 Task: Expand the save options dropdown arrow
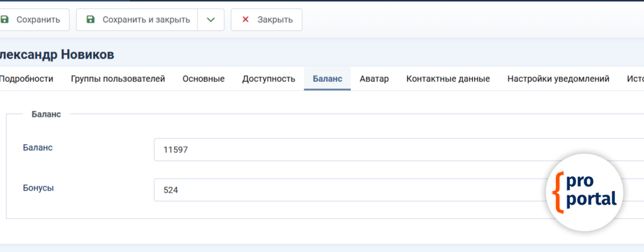211,20
